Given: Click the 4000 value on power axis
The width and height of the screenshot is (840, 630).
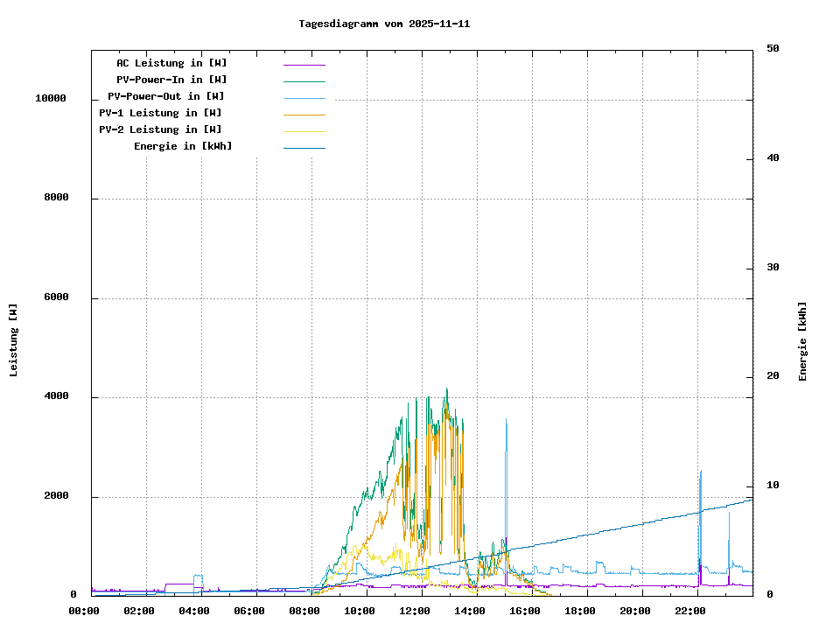Looking at the screenshot, I should click(57, 397).
